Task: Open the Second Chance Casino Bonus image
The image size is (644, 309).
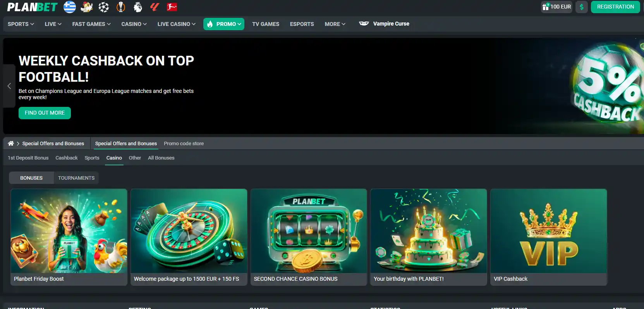Action: pyautogui.click(x=309, y=231)
